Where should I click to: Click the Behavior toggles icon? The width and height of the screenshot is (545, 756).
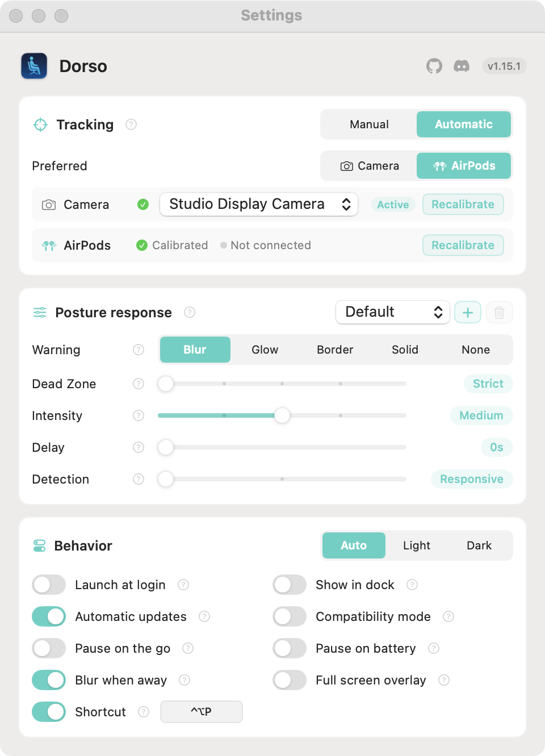(40, 545)
